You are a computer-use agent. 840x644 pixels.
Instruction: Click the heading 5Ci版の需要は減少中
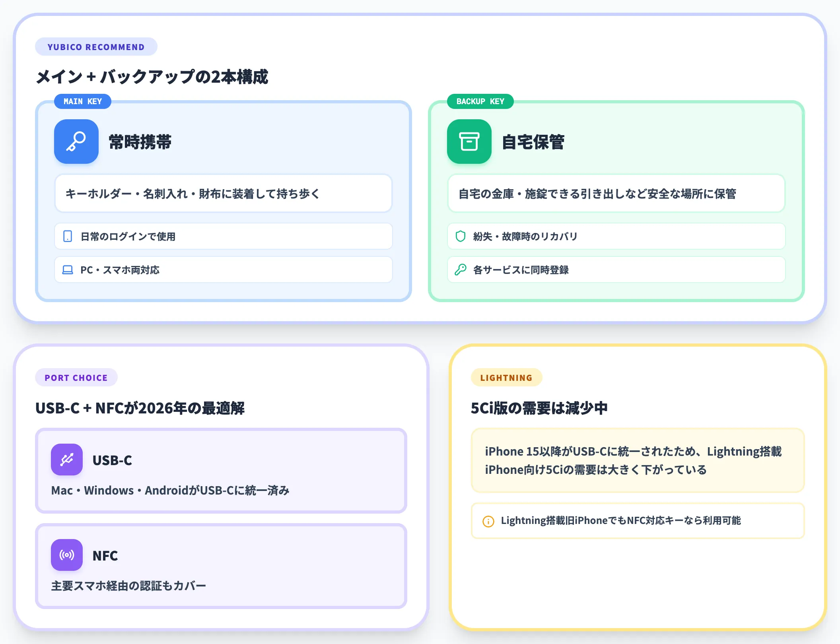pos(539,408)
